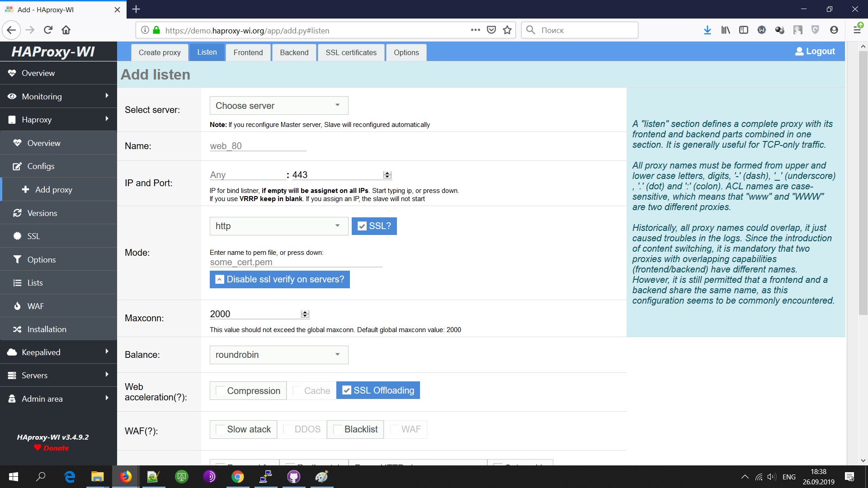Viewport: 868px width, 488px height.
Task: Click the Haproxy section icon
Action: [12, 120]
